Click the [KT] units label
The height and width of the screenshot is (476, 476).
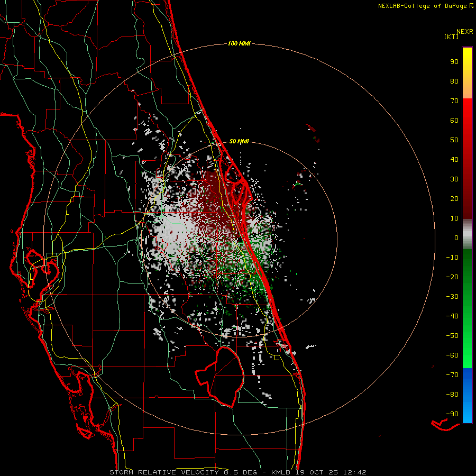coord(452,36)
